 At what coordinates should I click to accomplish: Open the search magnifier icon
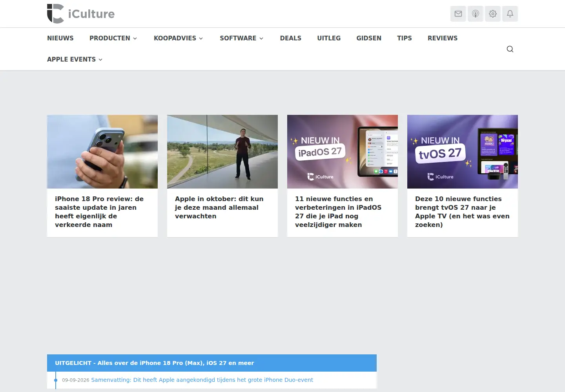pos(510,49)
